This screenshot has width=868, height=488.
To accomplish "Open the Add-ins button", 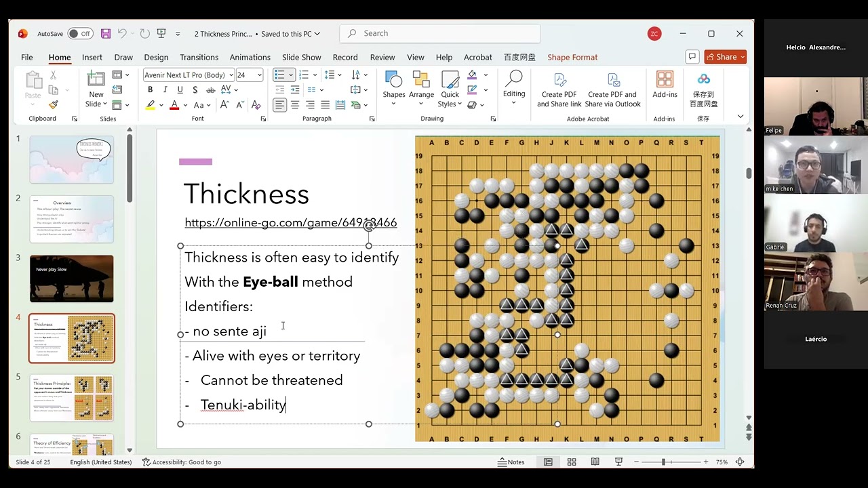I will tap(665, 86).
